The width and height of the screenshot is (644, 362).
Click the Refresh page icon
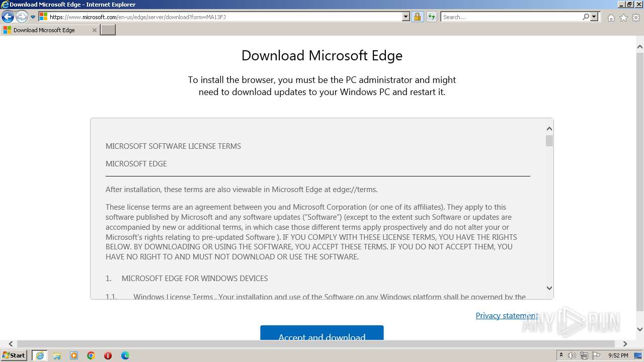pos(432,17)
